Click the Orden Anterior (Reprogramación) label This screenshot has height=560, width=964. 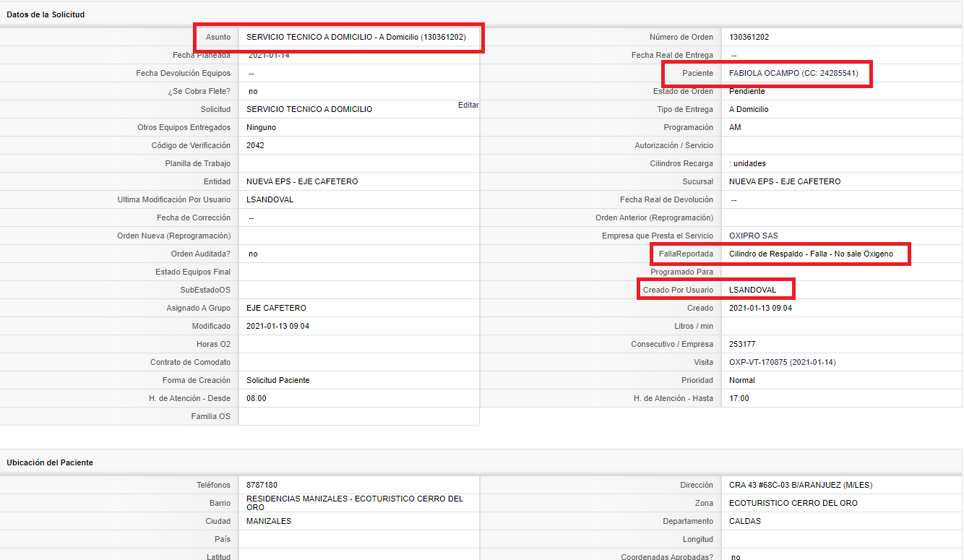click(654, 217)
